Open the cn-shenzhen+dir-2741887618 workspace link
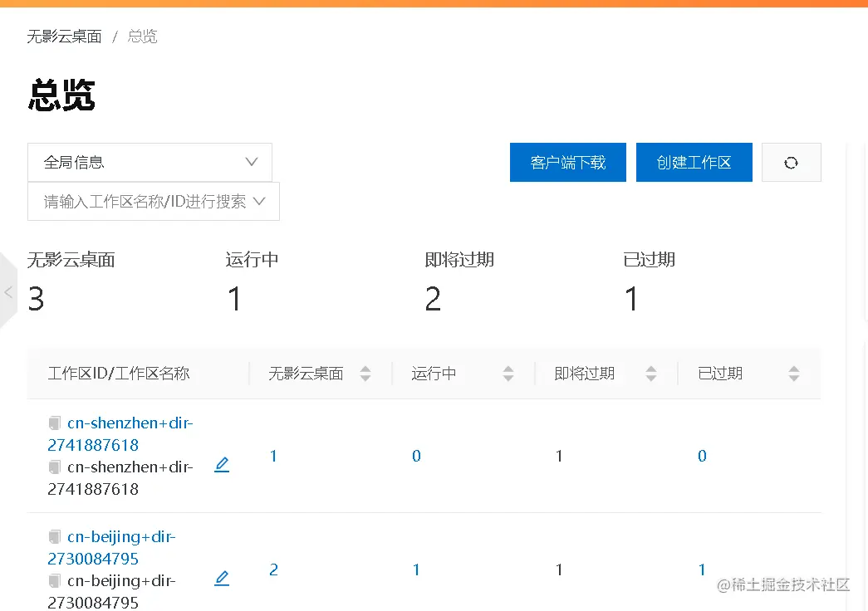Viewport: 868px width, 611px height. click(x=120, y=434)
